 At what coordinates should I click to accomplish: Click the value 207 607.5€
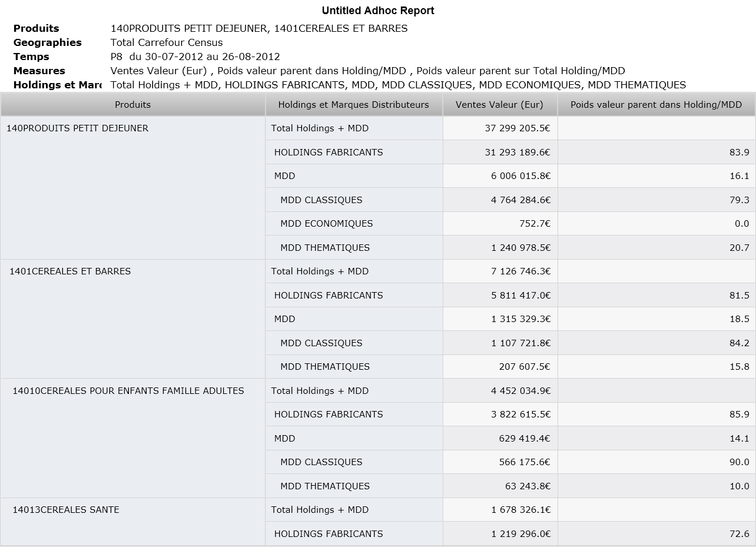point(524,367)
